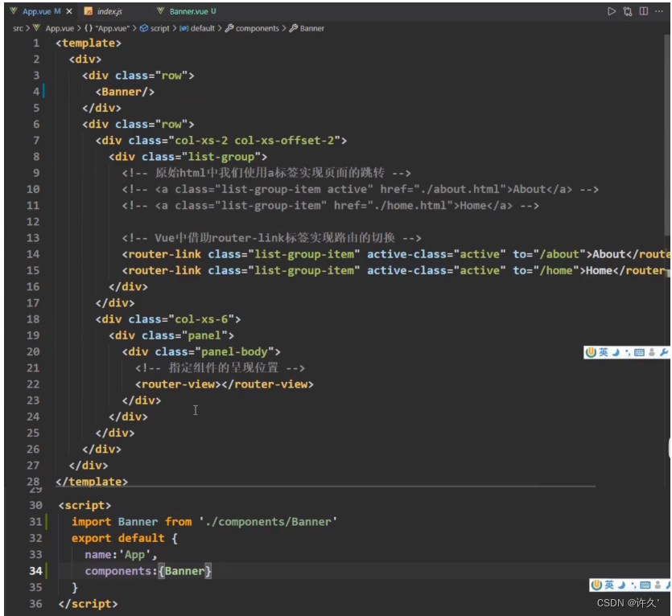Click upper IME user account icon

651,352
